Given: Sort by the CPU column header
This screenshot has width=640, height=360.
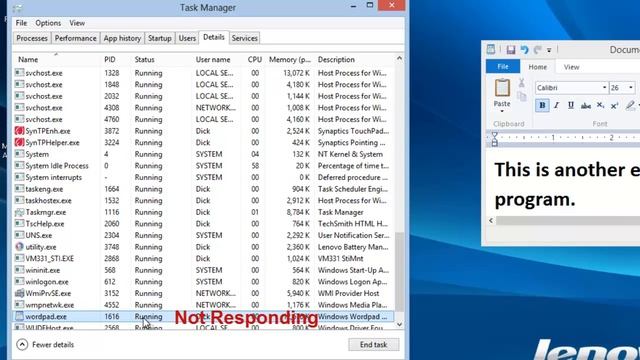Looking at the screenshot, I should coord(252,60).
